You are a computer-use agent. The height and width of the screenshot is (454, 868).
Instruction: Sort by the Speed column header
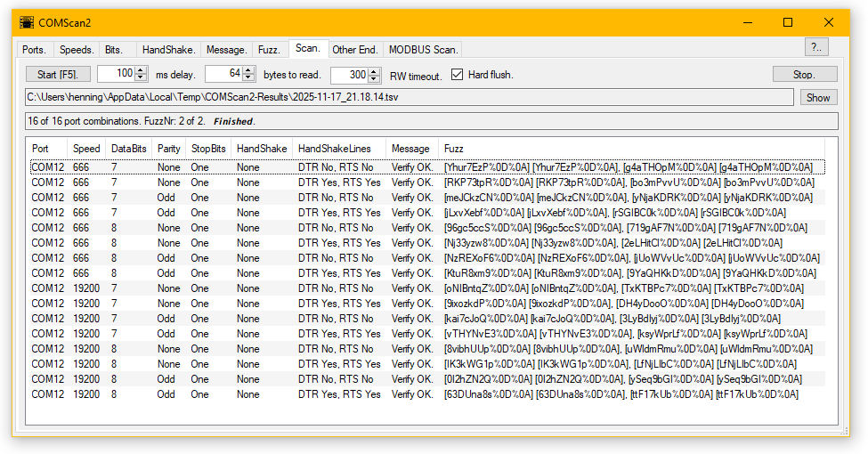click(86, 149)
